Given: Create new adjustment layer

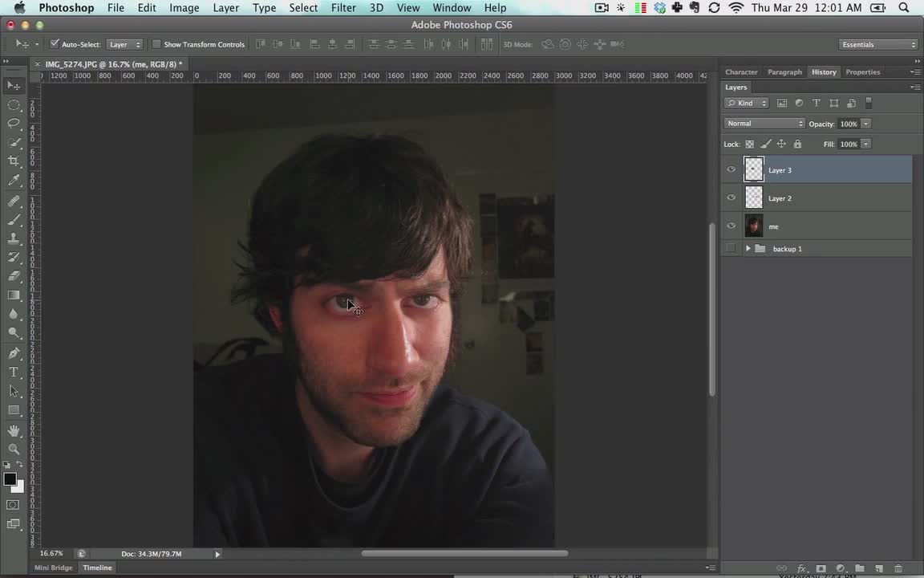Looking at the screenshot, I should click(x=841, y=568).
